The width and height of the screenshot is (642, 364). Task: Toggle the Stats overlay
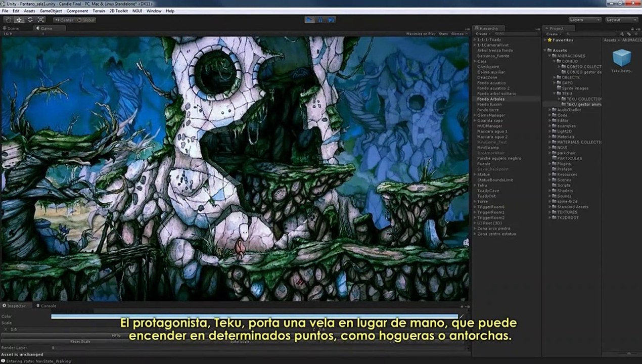[x=443, y=34]
